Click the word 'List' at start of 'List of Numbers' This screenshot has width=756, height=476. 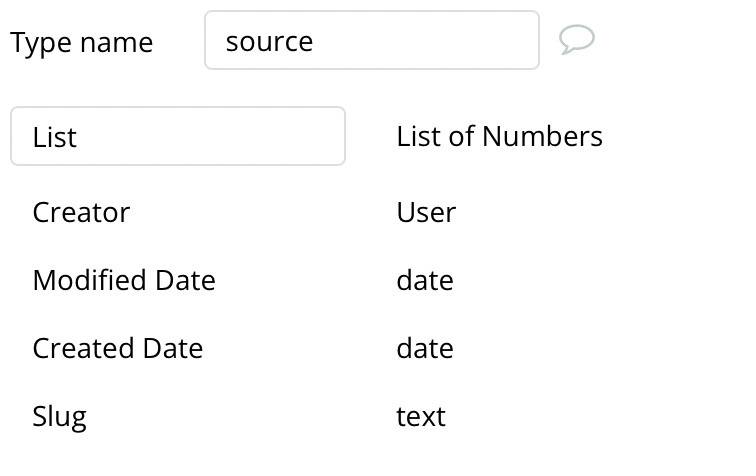[416, 136]
